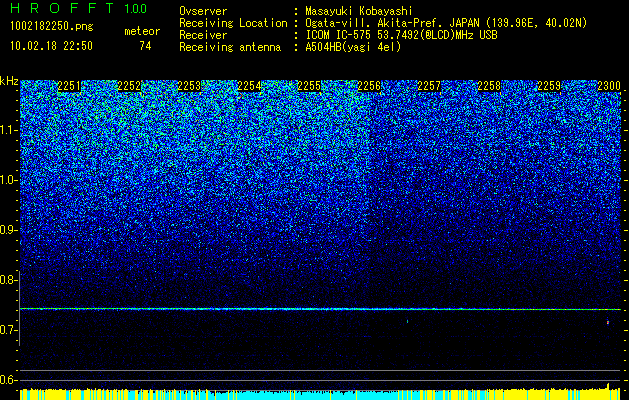Click the meteor count value 74
Viewport: 629px width, 400px height.
pos(145,46)
